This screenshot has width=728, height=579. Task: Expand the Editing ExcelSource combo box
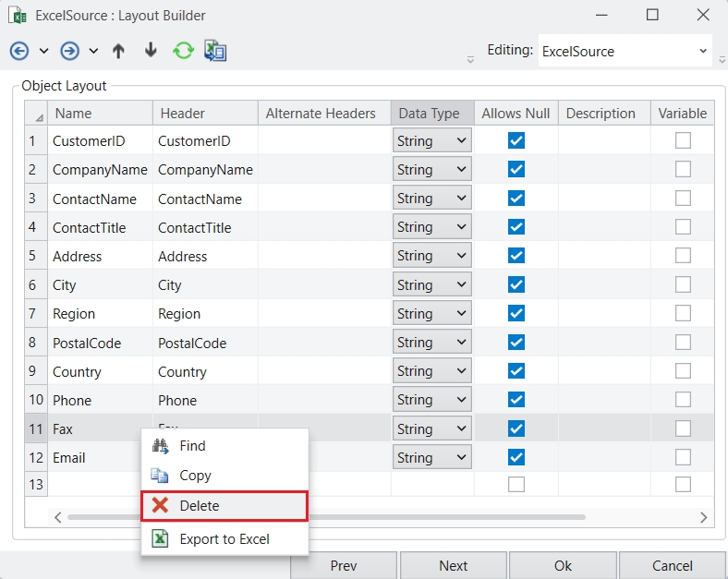pos(703,52)
